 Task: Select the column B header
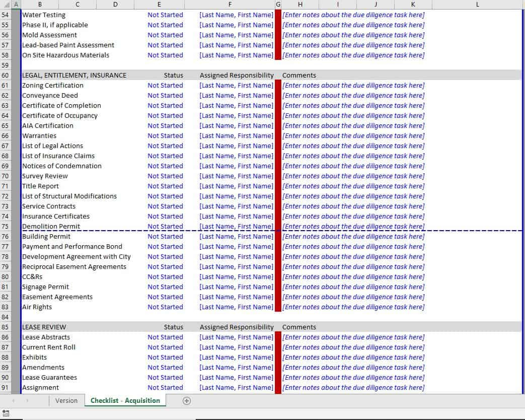point(40,4)
